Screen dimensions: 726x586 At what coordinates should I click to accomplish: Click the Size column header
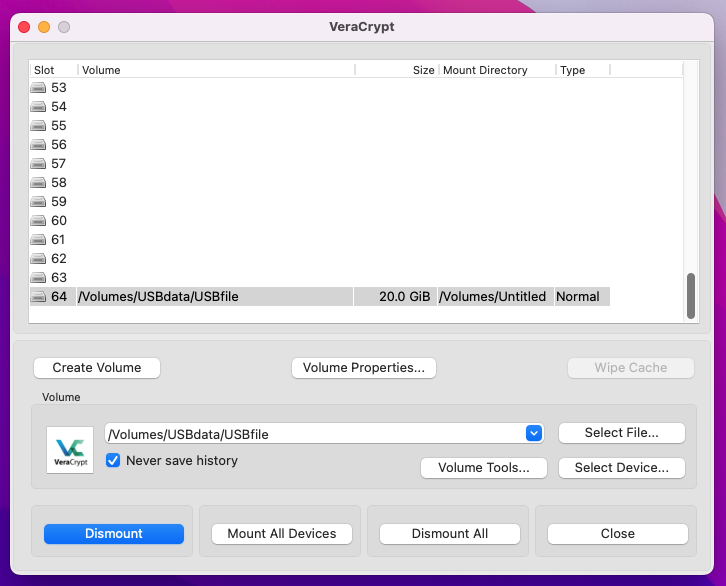396,71
